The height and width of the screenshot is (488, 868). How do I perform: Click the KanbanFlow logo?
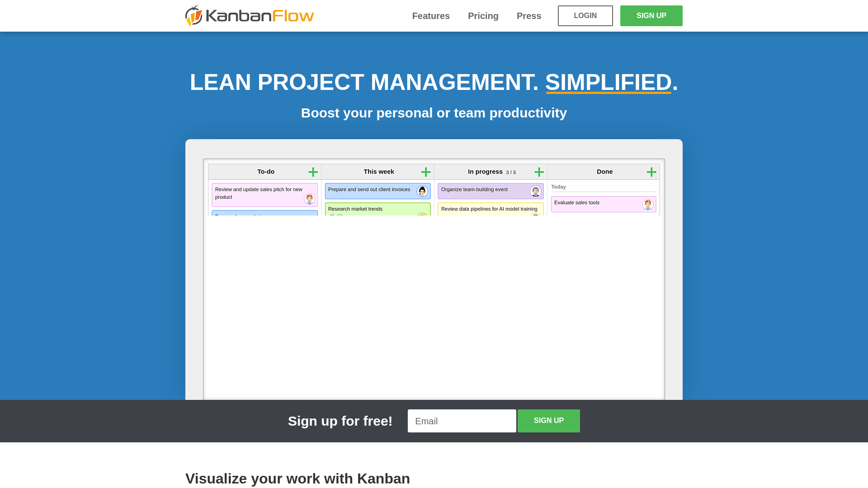point(249,15)
